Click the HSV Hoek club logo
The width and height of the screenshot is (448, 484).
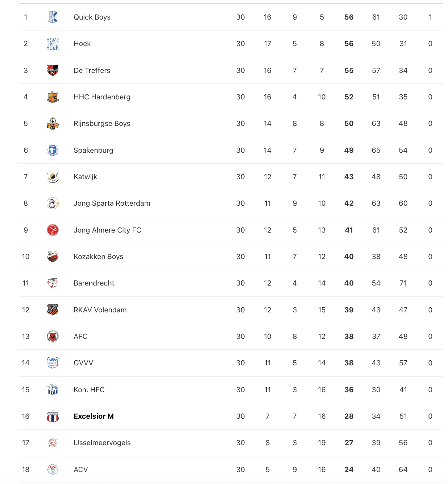[x=53, y=44]
